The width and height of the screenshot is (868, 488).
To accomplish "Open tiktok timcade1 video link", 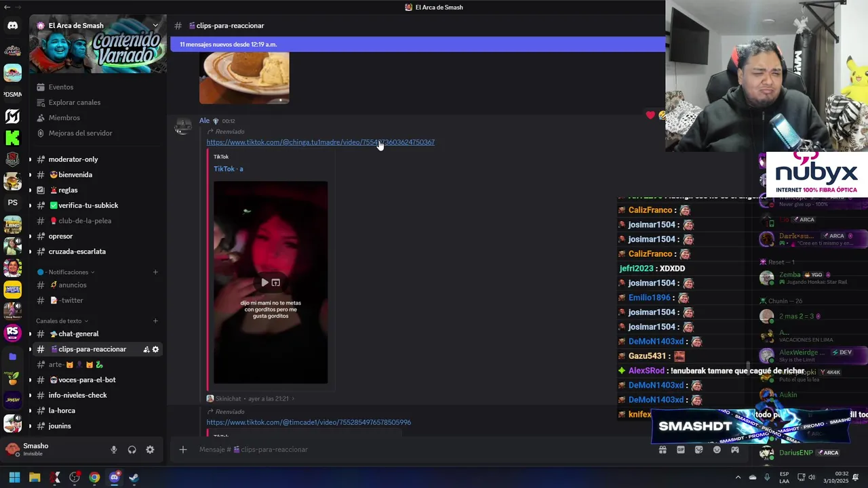I will 309,422.
